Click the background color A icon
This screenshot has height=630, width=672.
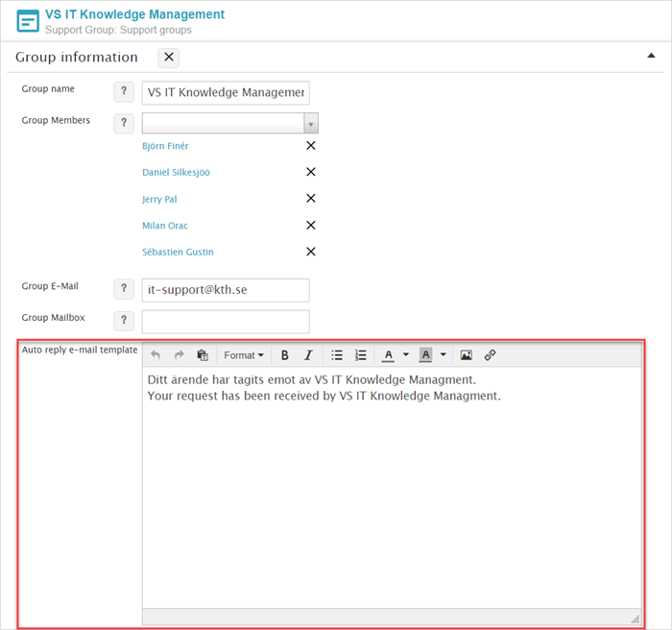point(425,355)
